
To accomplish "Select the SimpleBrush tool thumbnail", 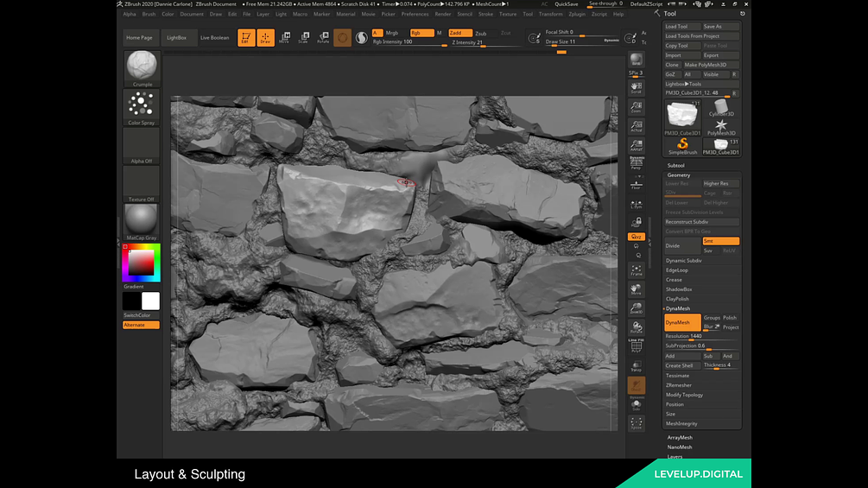I will pos(682,147).
